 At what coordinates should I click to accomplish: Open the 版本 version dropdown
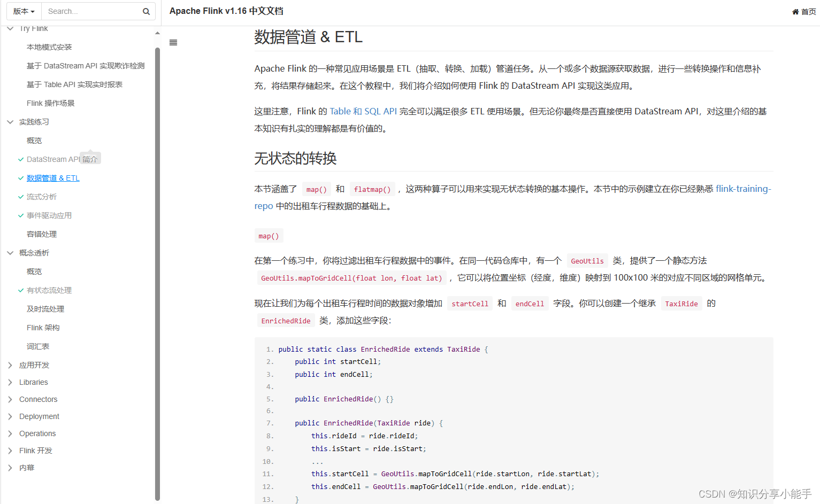(x=24, y=11)
